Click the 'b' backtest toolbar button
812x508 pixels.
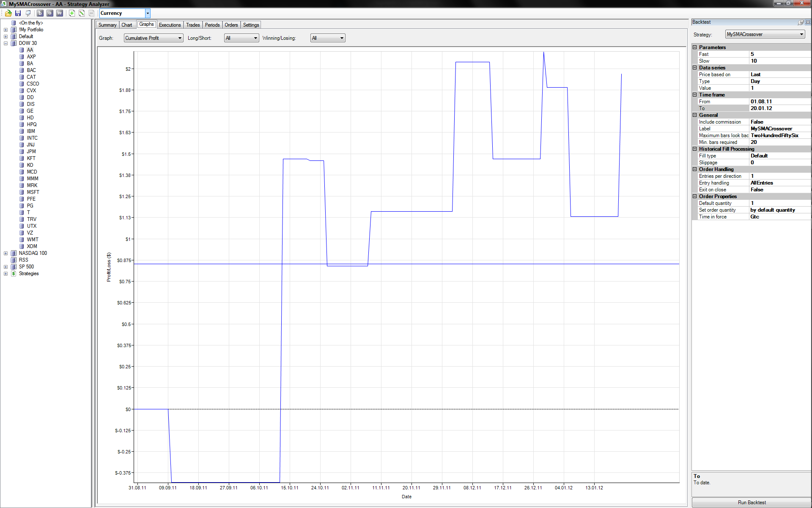40,13
